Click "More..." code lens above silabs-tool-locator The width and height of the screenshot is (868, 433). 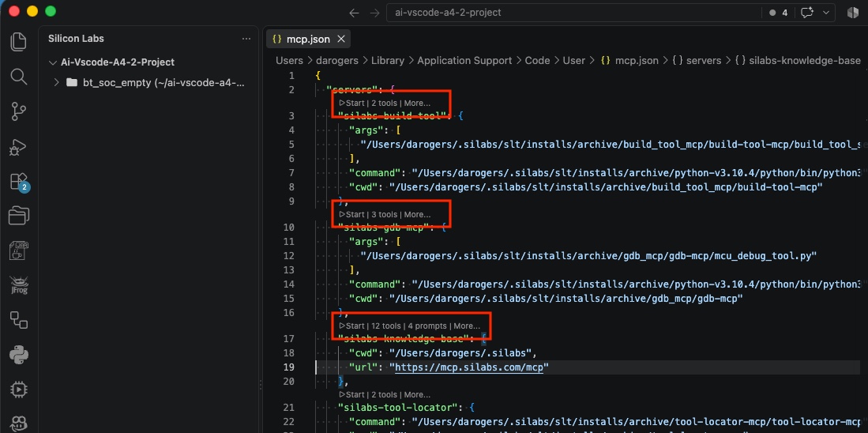[x=417, y=395]
